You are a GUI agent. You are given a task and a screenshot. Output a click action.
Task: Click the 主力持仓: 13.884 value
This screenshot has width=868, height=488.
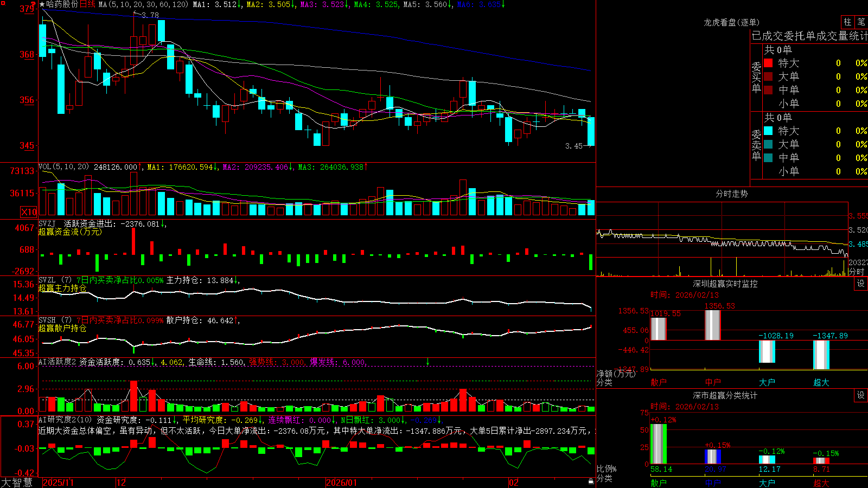(x=200, y=280)
